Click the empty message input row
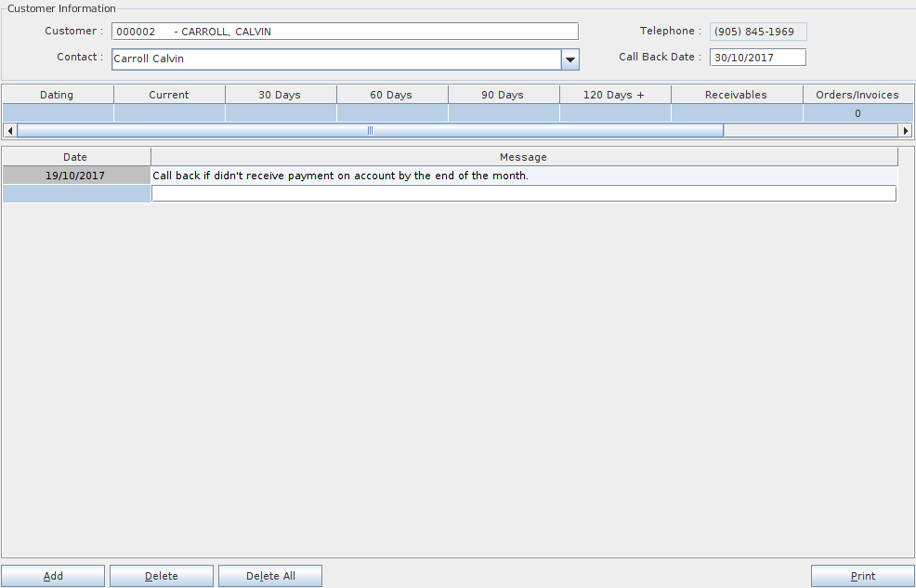Image resolution: width=916 pixels, height=588 pixels. 523,193
